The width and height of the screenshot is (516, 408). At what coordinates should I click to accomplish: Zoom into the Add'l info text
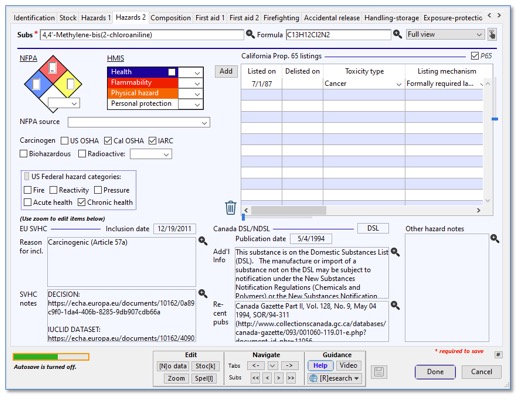[395, 252]
